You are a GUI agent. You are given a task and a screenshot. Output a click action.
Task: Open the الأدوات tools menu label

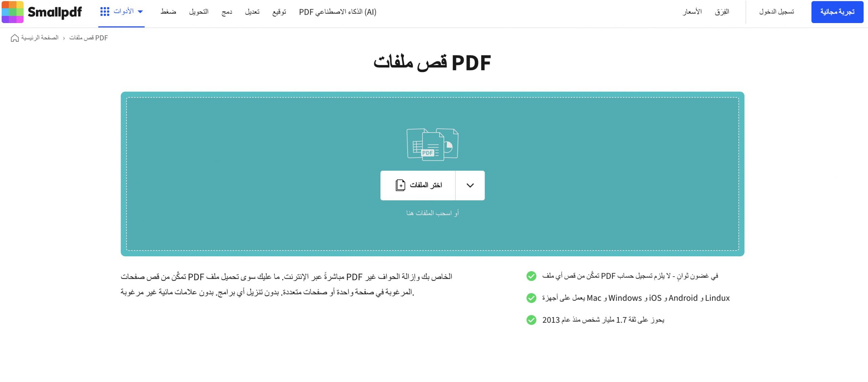click(x=123, y=11)
